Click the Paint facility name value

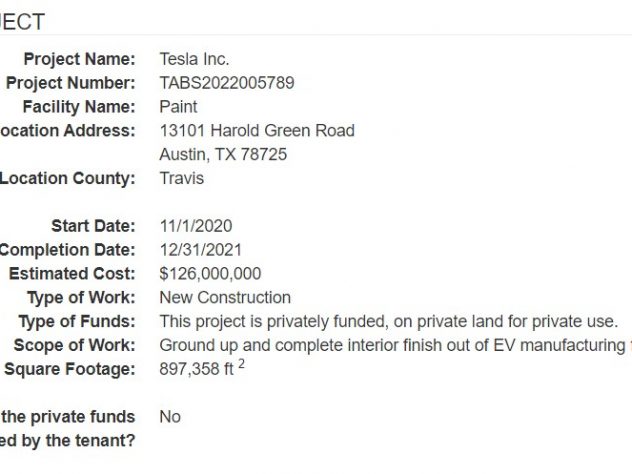[178, 107]
